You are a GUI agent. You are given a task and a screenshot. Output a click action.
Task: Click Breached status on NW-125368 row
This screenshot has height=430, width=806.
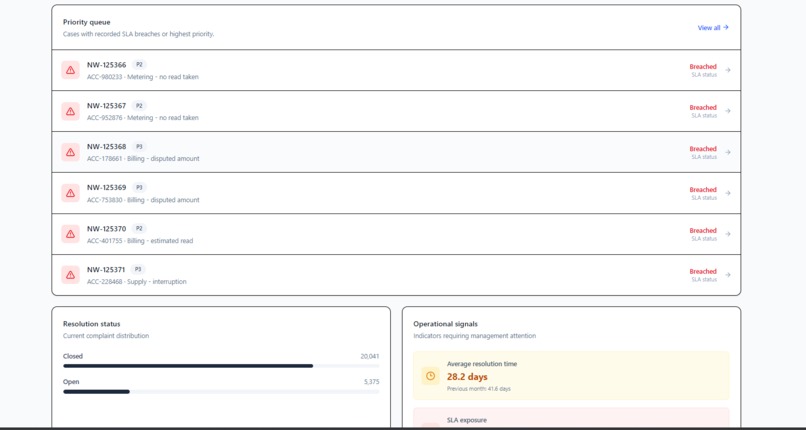703,149
